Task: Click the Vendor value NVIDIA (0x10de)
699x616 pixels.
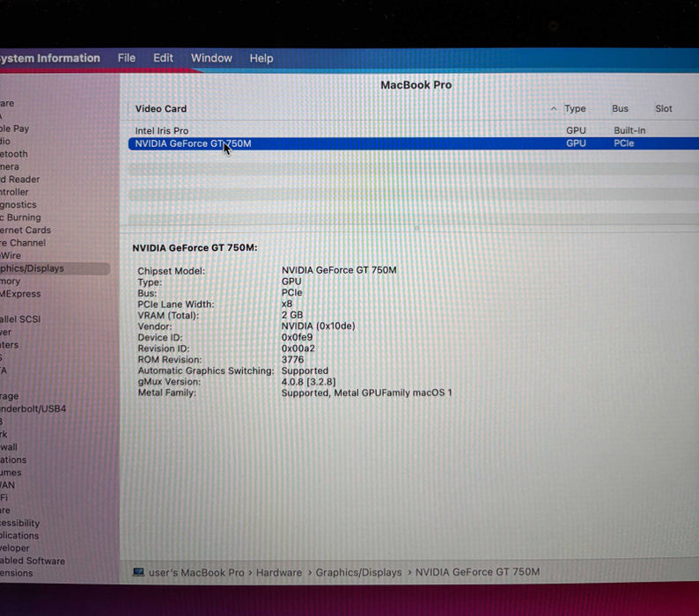Action: point(319,326)
